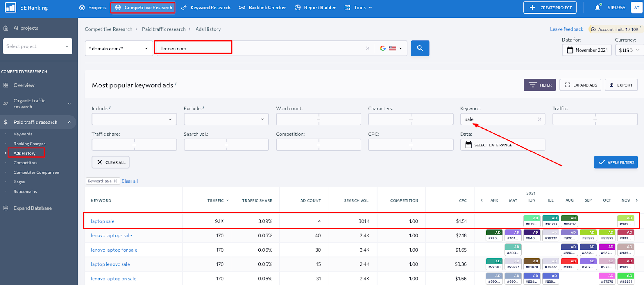Clear the sale keyword filter field
644x285 pixels.
(x=539, y=119)
